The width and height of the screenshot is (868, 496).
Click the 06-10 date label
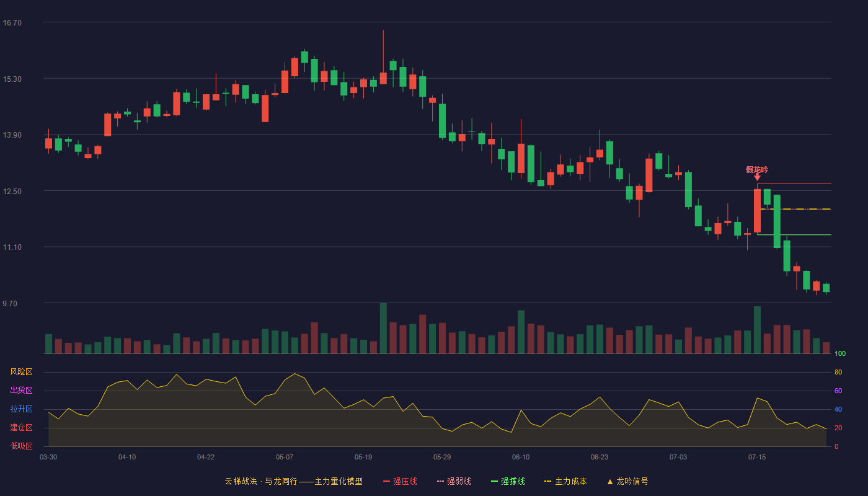(521, 457)
